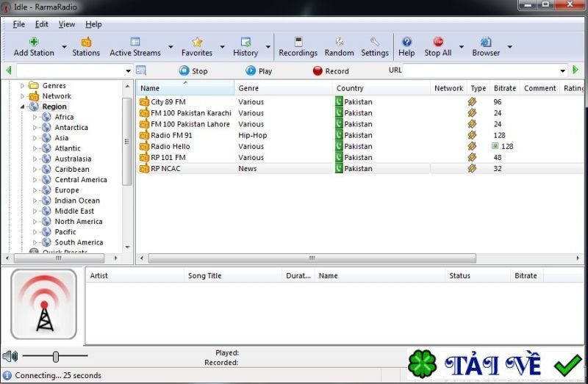Viewport: 588px width, 384px height.
Task: Expand the North America node
Action: [x=35, y=222]
